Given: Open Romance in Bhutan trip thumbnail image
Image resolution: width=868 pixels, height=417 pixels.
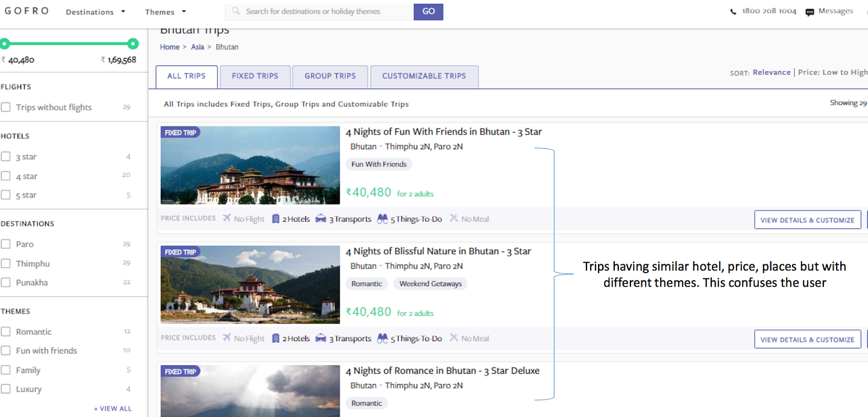Looking at the screenshot, I should point(250,391).
